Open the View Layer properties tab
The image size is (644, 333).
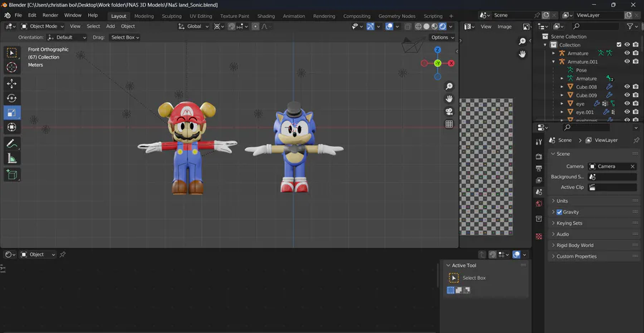tap(539, 180)
